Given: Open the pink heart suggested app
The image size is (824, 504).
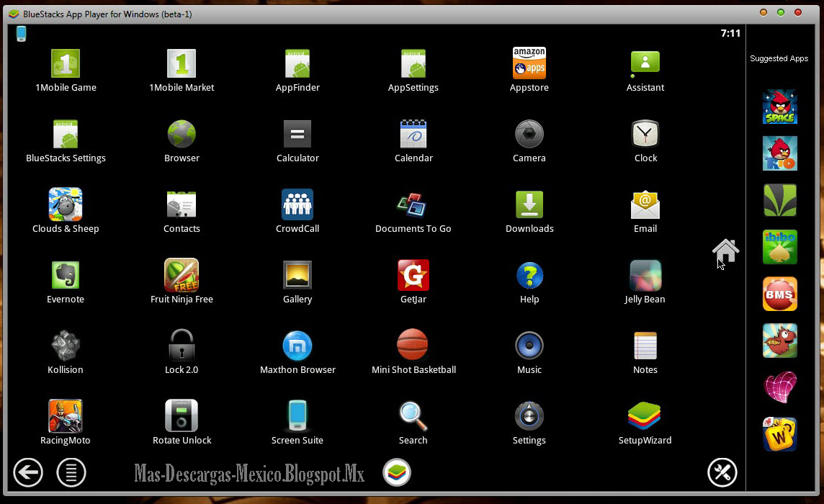Looking at the screenshot, I should tap(780, 387).
